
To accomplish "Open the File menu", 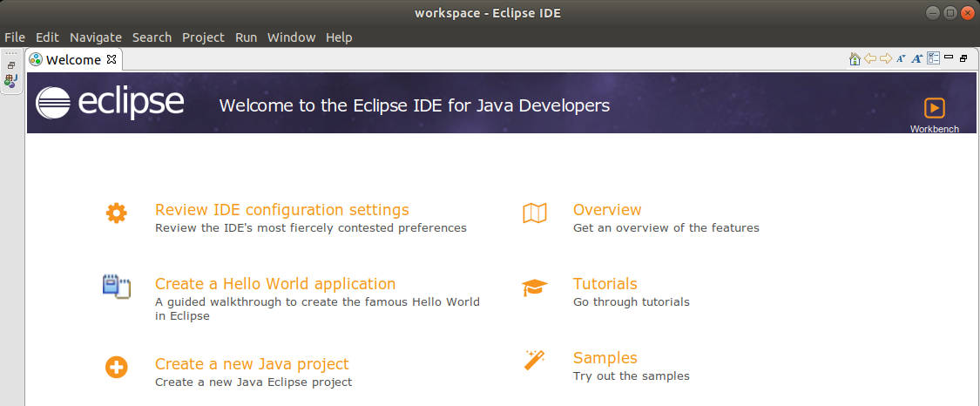I will [15, 37].
